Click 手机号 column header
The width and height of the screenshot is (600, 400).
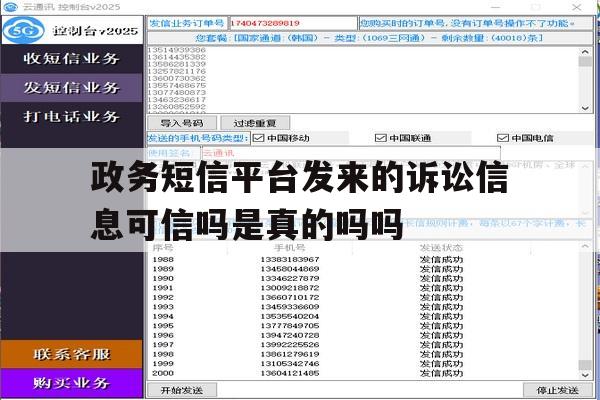coord(290,248)
